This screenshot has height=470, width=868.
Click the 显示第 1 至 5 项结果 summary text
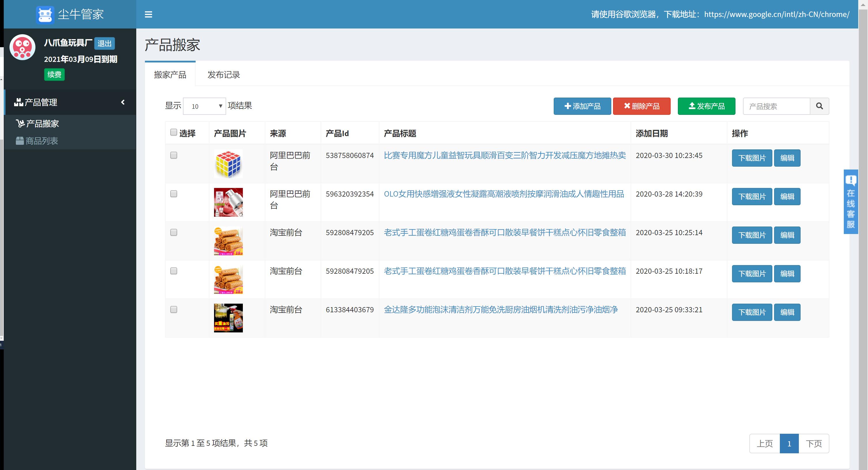[216, 443]
